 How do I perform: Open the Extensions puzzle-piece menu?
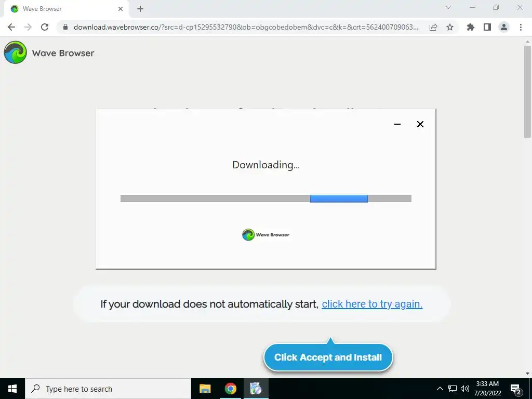[x=471, y=27]
